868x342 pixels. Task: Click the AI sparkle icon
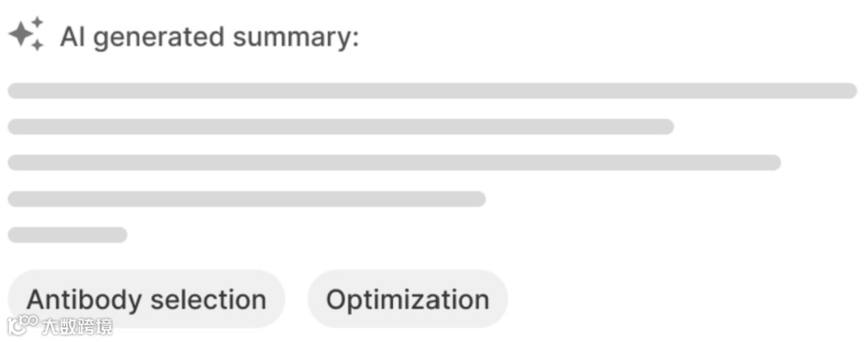26,35
